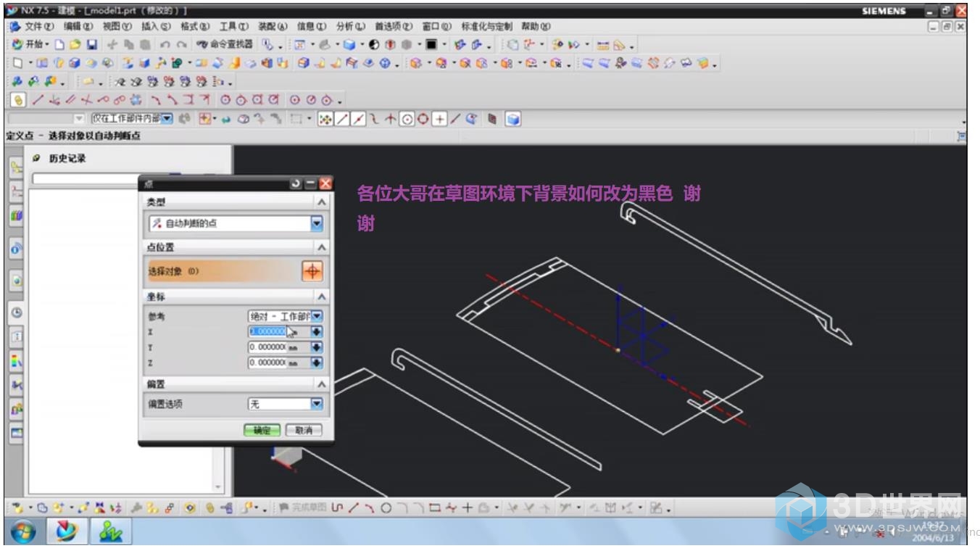
Task: Click the half-black circle display icon
Action: pyautogui.click(x=374, y=45)
